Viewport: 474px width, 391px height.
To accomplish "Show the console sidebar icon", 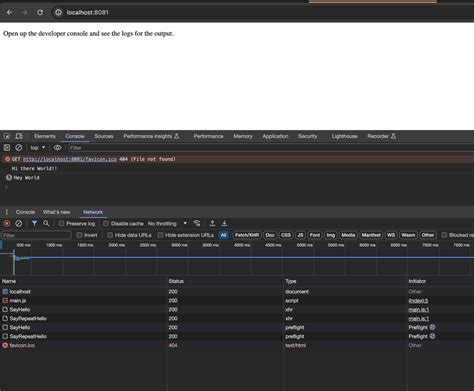I will click(7, 147).
